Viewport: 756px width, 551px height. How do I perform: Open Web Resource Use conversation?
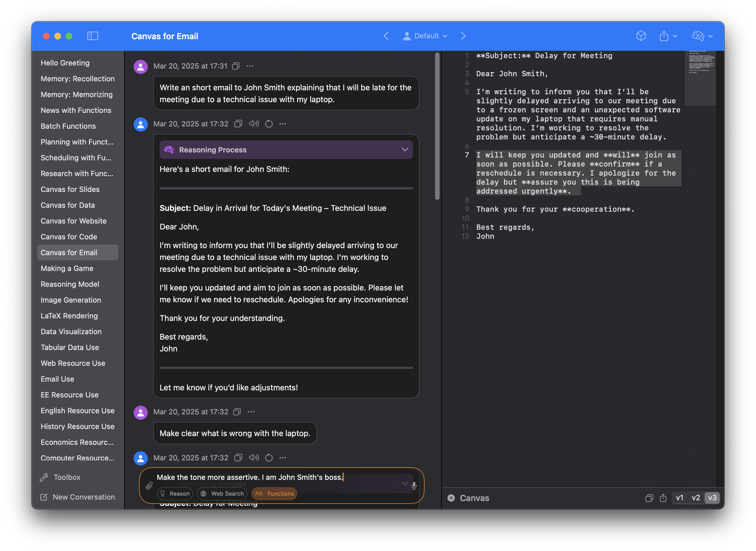[78, 363]
